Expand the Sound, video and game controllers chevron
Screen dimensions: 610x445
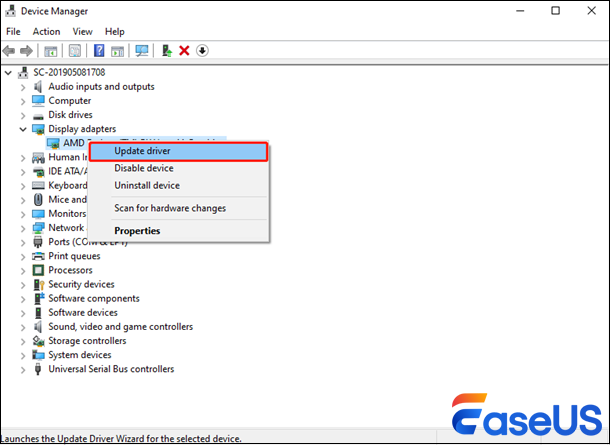[23, 327]
